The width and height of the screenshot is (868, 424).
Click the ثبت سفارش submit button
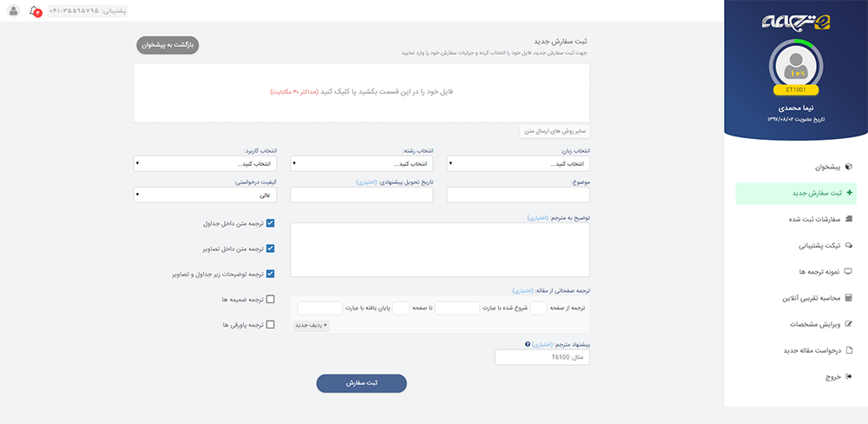tap(361, 383)
